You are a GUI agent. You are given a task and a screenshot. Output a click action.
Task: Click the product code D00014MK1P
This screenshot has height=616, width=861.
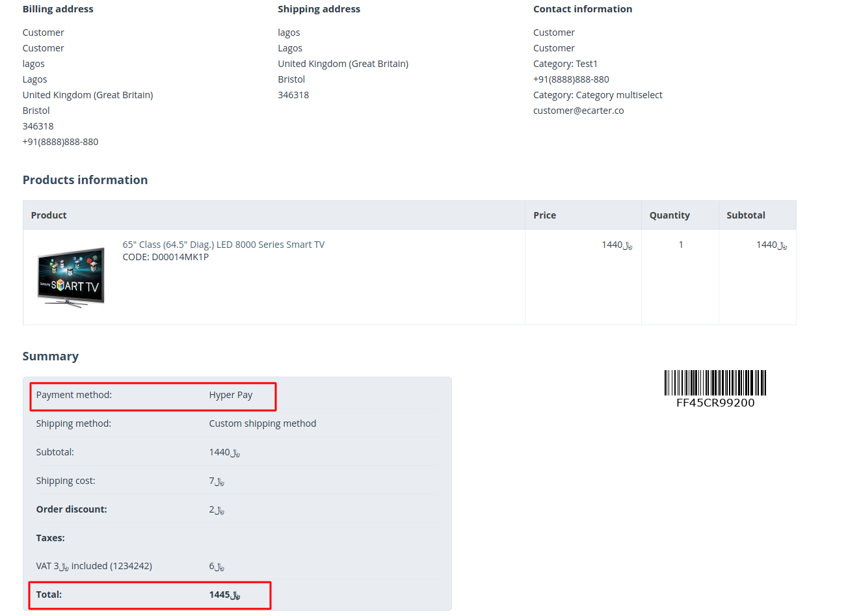coord(165,257)
